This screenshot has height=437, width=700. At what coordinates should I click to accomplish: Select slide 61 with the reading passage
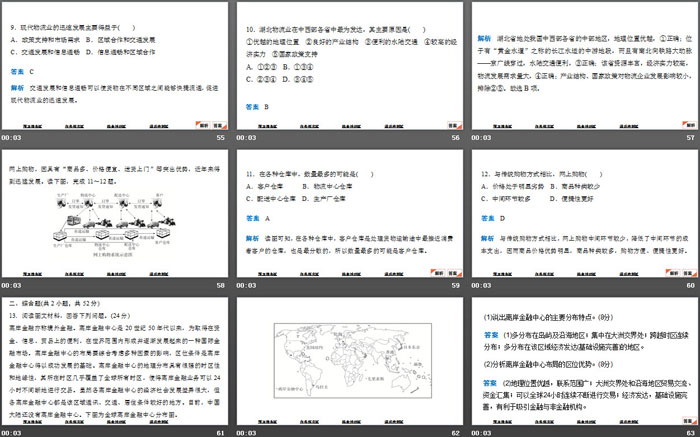[116, 357]
